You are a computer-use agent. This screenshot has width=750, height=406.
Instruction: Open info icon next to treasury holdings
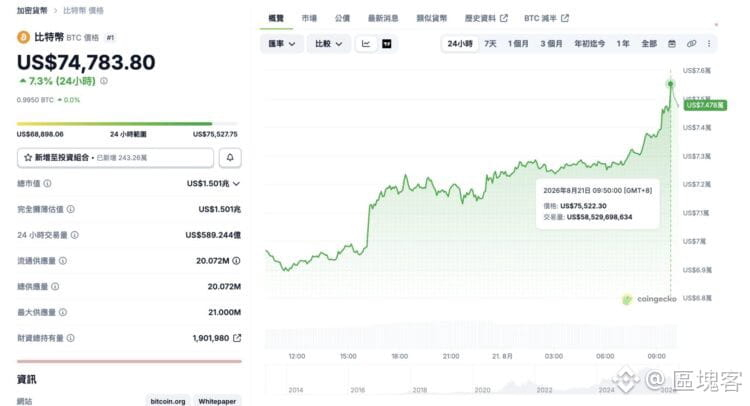[x=70, y=338]
